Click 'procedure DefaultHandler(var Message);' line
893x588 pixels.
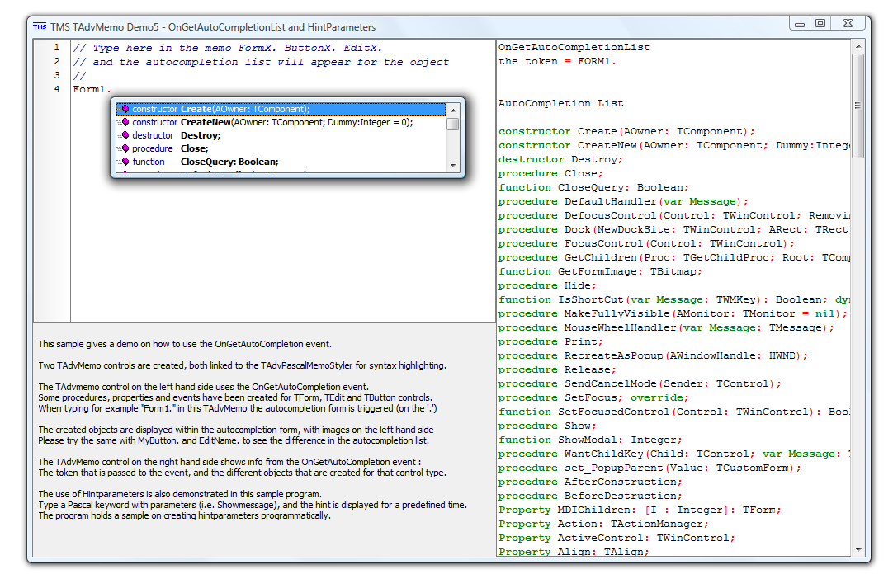pyautogui.click(x=623, y=201)
